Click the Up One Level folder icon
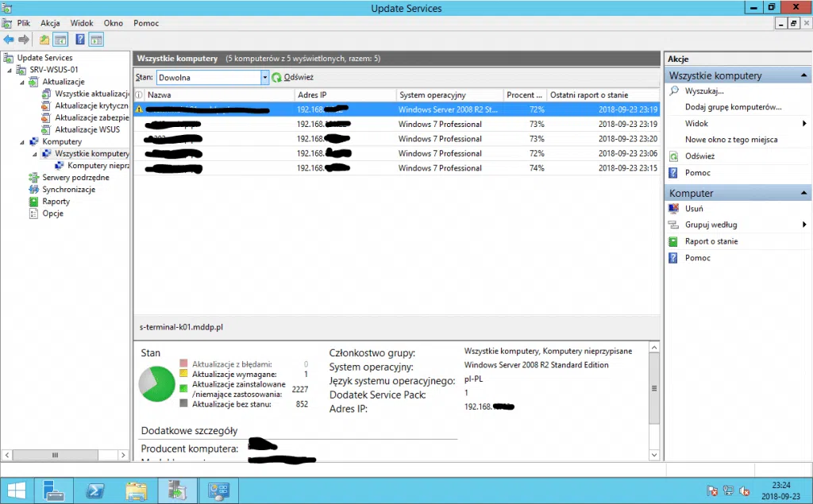This screenshot has height=504, width=813. (44, 40)
